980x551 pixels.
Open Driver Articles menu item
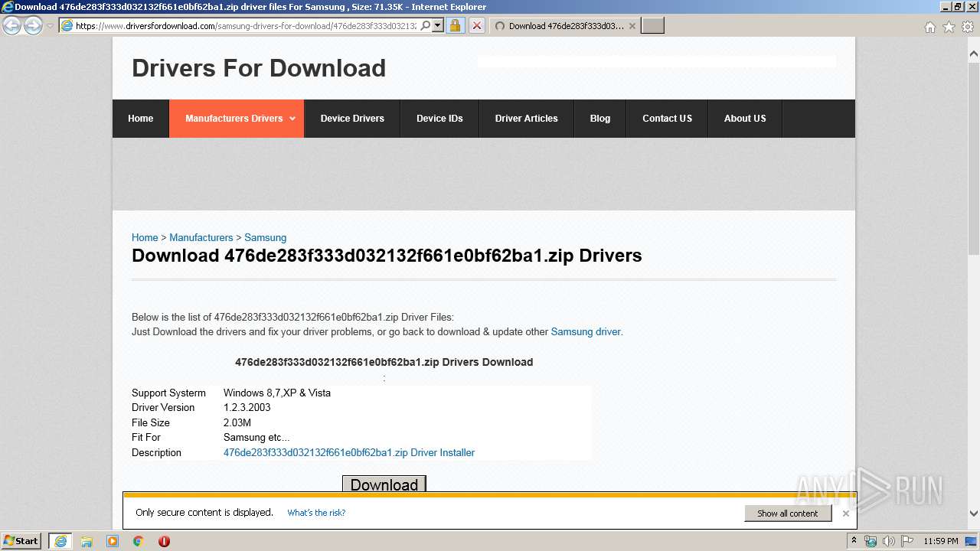[x=526, y=119]
